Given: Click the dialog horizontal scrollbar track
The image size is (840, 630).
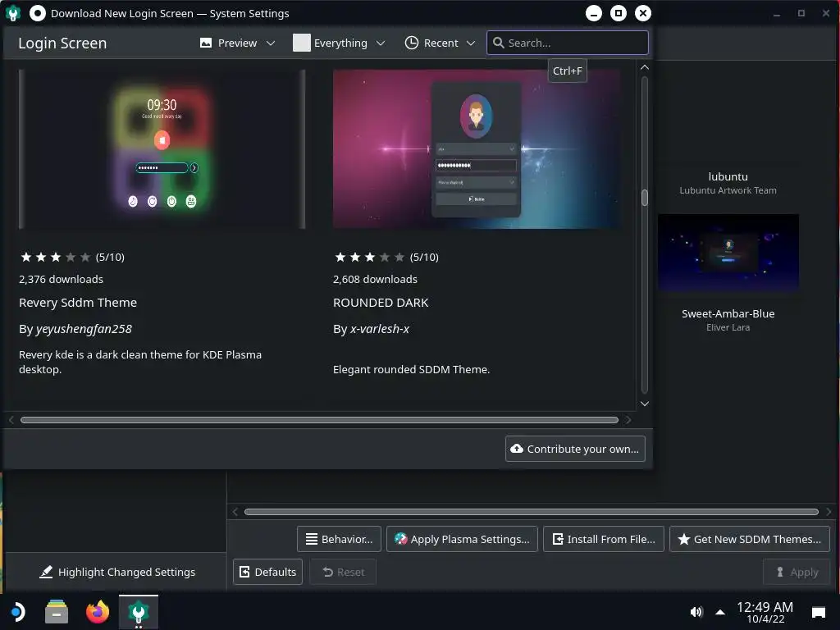Looking at the screenshot, I should pyautogui.click(x=319, y=420).
